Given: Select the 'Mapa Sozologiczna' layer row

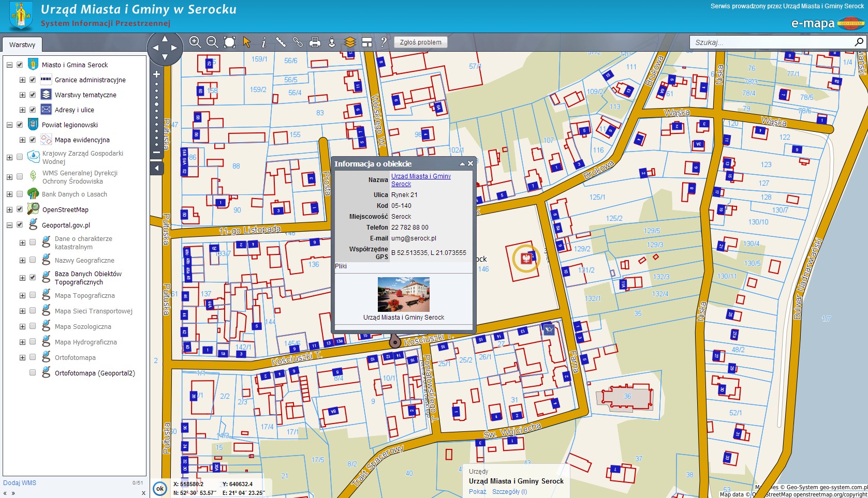Looking at the screenshot, I should 83,326.
